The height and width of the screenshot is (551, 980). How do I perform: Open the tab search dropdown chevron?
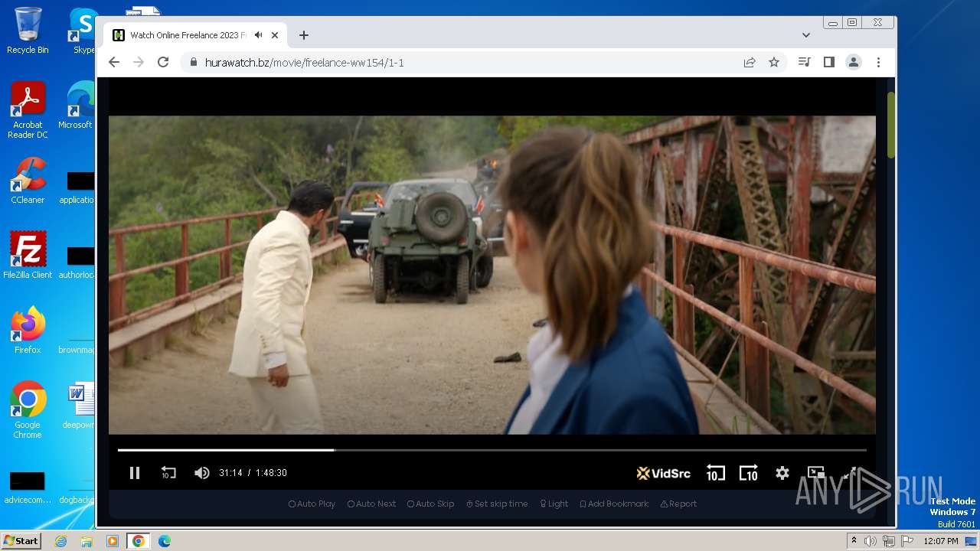pos(805,35)
